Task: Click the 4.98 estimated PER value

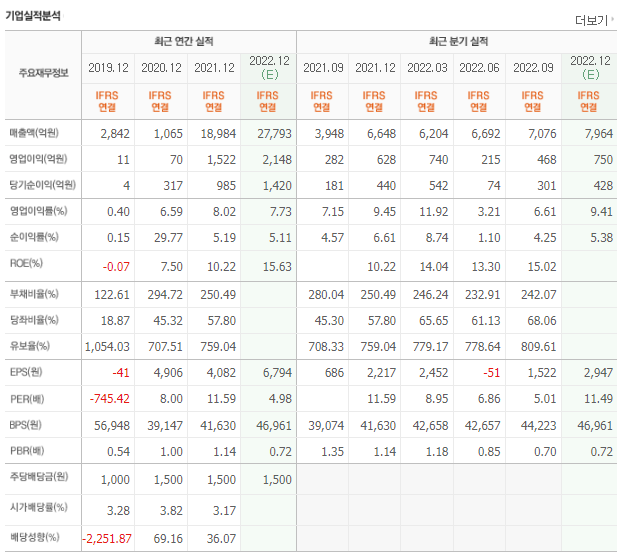Action: point(280,399)
